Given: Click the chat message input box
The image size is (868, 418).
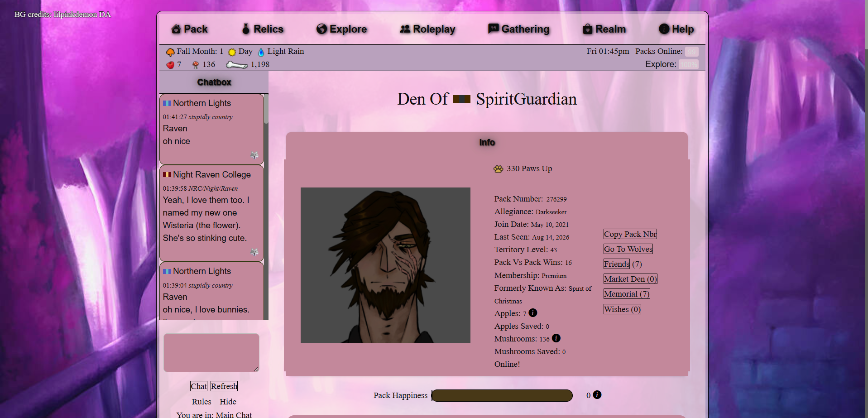Looking at the screenshot, I should coord(211,353).
